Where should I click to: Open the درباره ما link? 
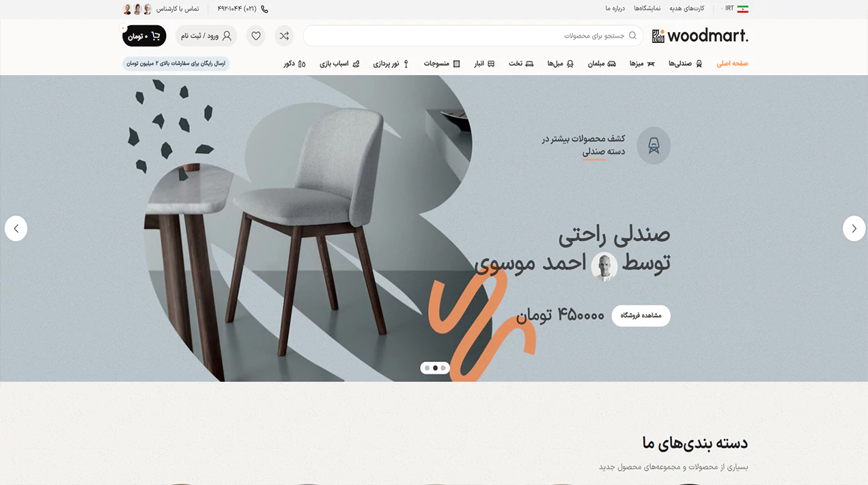coord(615,9)
